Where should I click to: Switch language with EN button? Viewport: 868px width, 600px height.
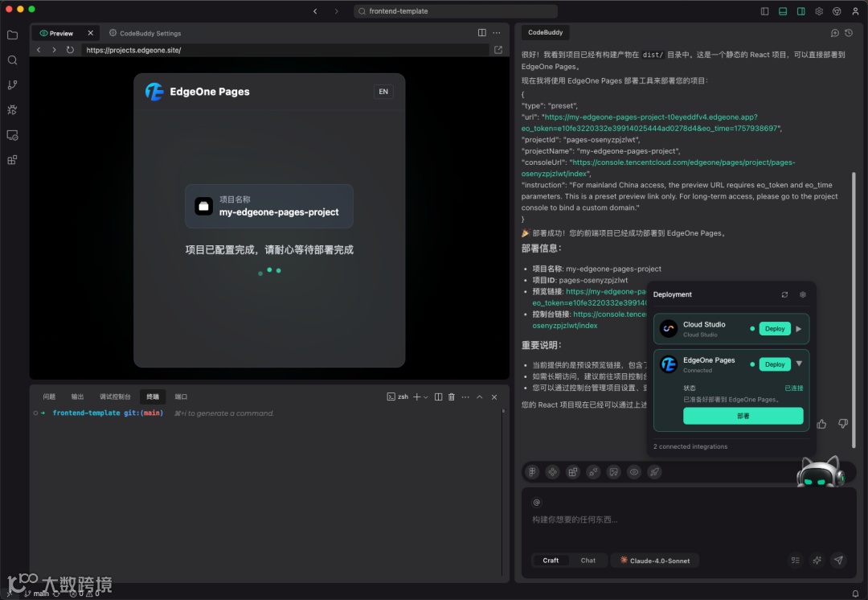[x=383, y=92]
